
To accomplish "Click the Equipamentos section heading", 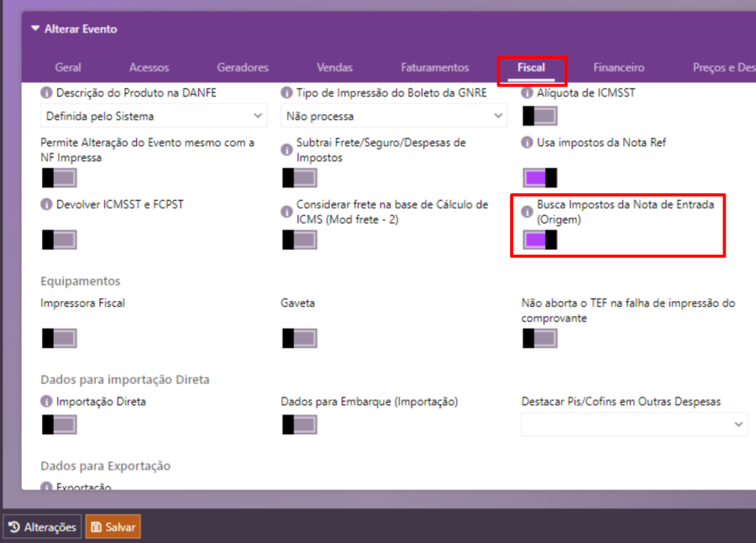I will [x=81, y=281].
